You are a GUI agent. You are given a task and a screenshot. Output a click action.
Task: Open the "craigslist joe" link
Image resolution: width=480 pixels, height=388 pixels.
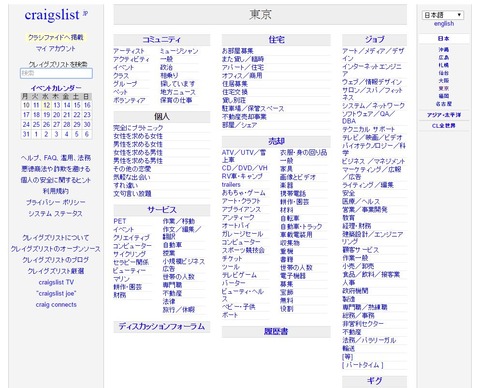(56, 294)
